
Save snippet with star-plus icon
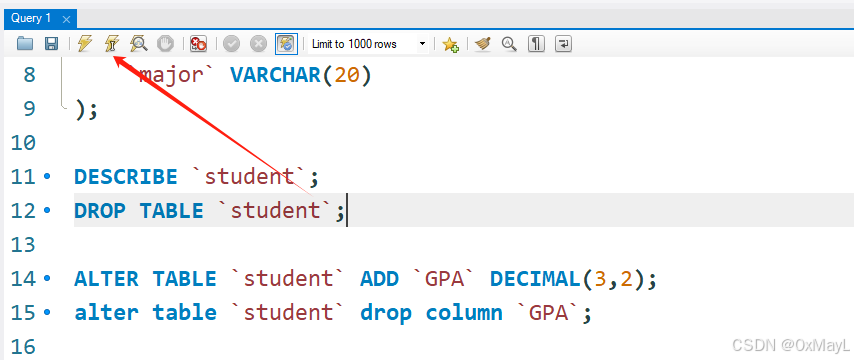click(450, 44)
